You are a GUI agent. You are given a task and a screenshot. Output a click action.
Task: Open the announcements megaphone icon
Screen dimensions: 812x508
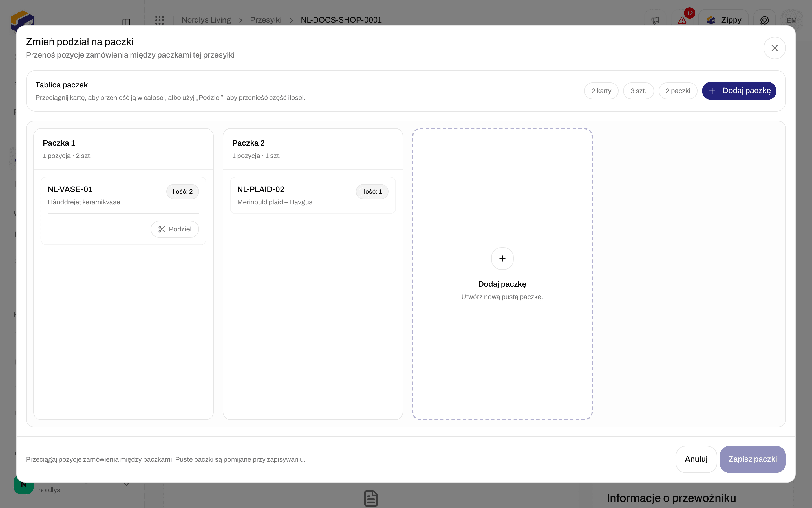[655, 20]
